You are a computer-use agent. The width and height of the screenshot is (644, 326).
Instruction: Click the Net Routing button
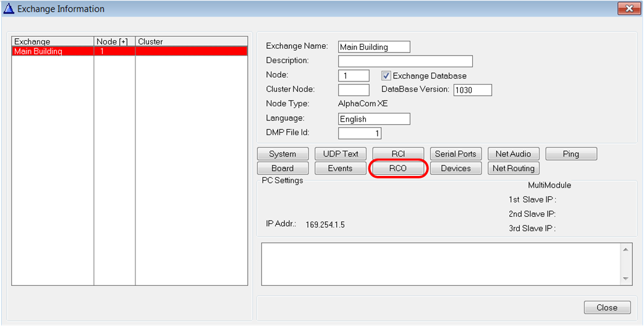513,169
